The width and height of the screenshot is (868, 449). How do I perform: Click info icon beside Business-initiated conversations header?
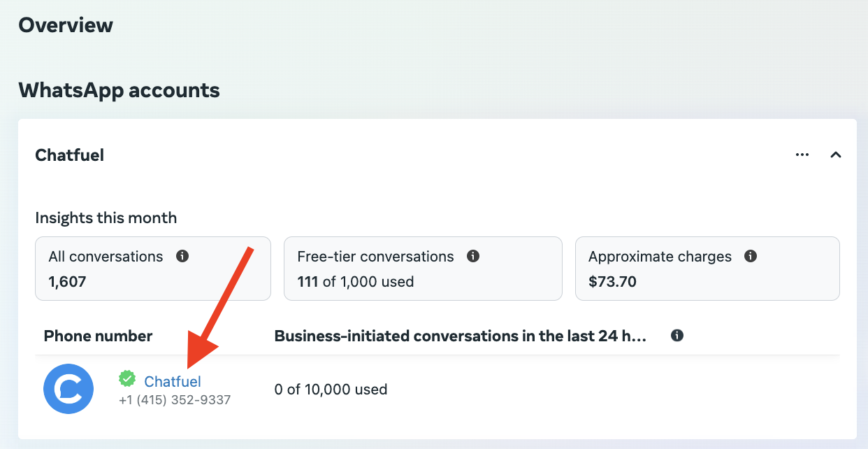[x=677, y=336]
